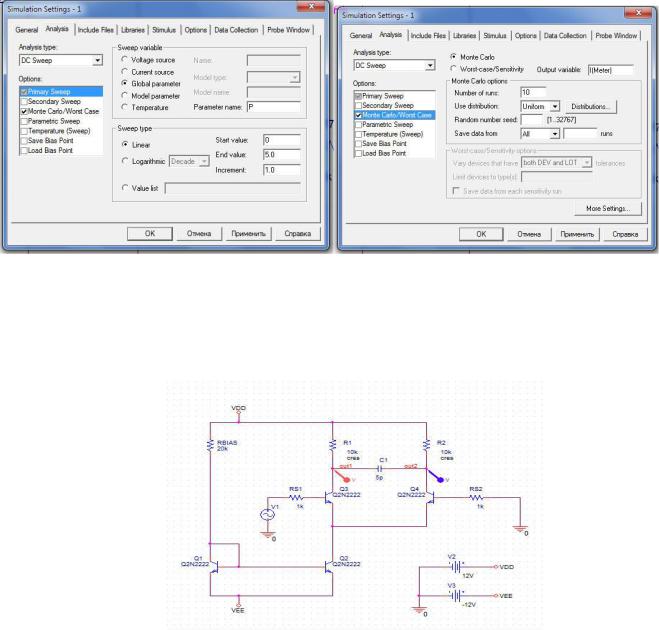
Task: Select Model parameter radio button
Action: coord(124,96)
